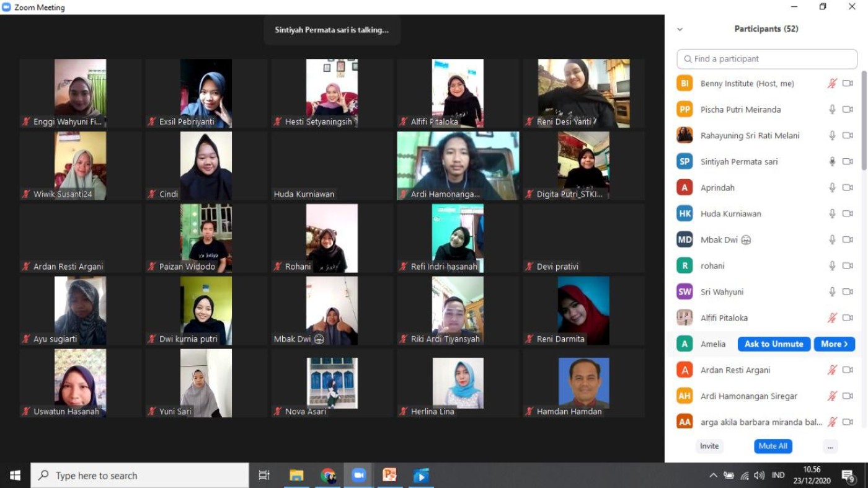
Task: Click Benny Institute's muted microphone icon
Action: 832,84
